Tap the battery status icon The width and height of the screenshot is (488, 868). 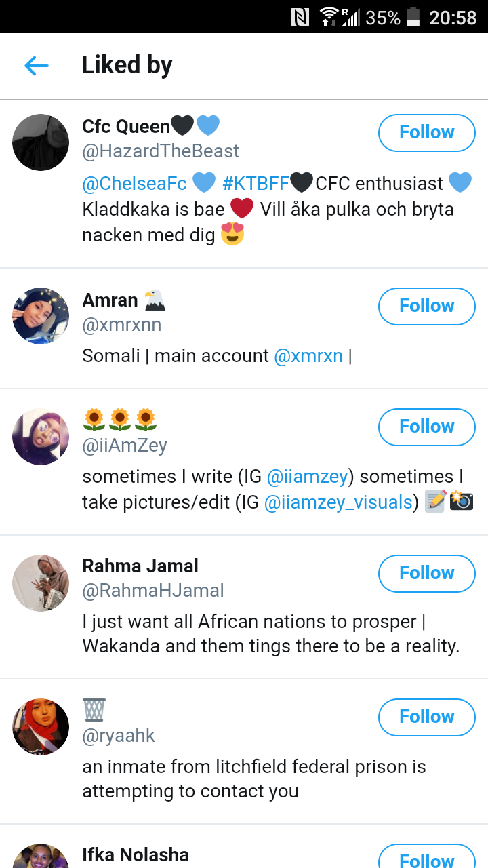point(413,17)
